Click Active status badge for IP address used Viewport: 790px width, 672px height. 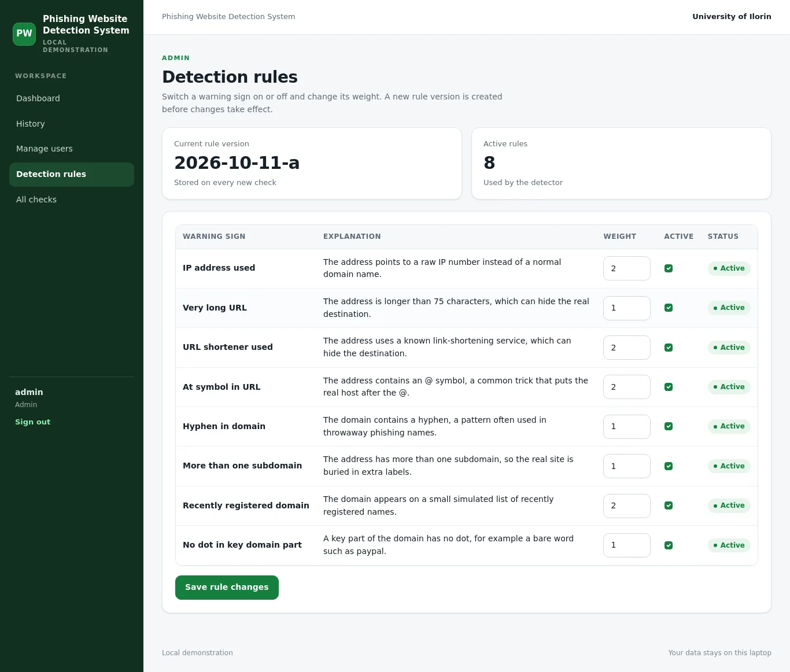(729, 268)
